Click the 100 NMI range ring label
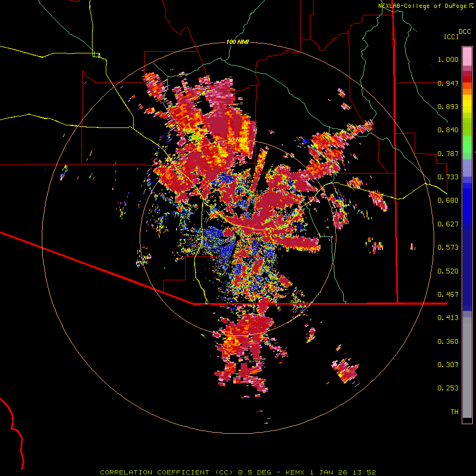 click(237, 42)
